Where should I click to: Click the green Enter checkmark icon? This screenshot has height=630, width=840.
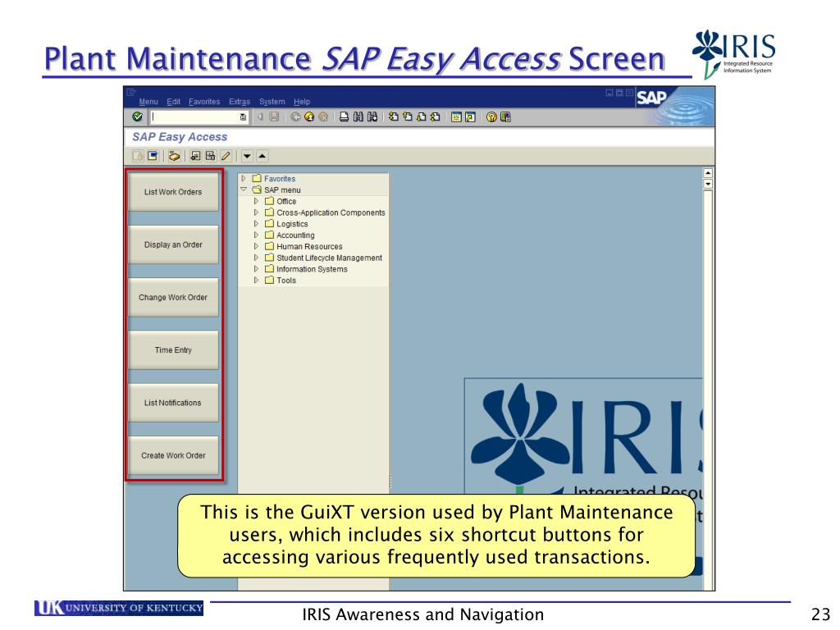tap(137, 116)
